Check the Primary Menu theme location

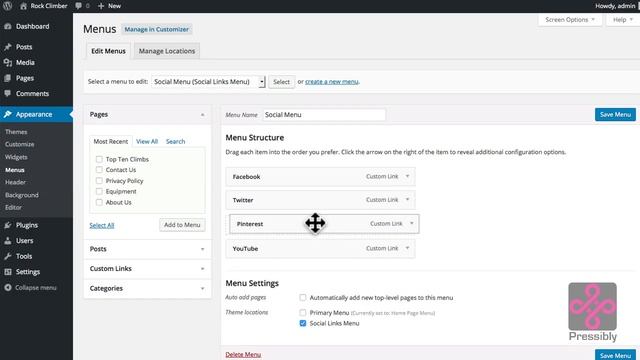coord(302,313)
